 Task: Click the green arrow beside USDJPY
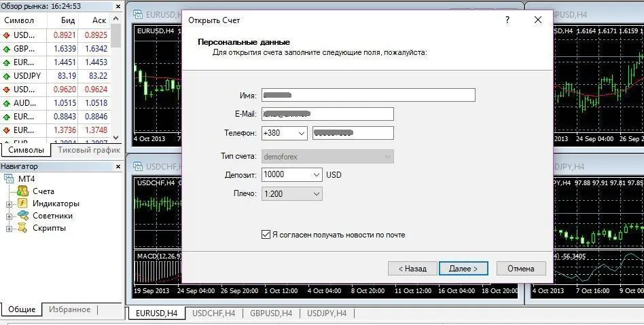click(x=6, y=76)
